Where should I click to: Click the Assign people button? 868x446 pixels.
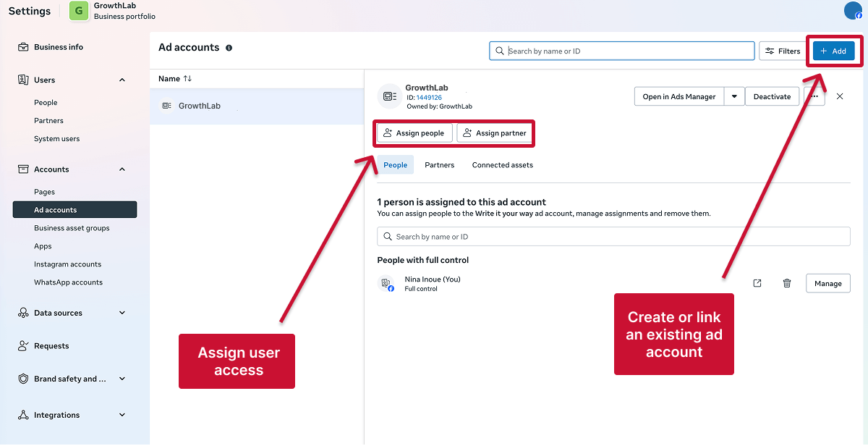point(414,133)
